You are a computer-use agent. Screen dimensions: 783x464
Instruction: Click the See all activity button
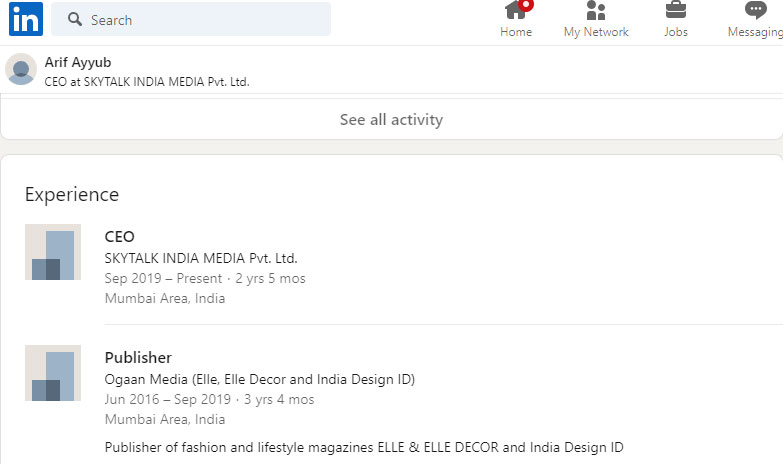coord(391,120)
